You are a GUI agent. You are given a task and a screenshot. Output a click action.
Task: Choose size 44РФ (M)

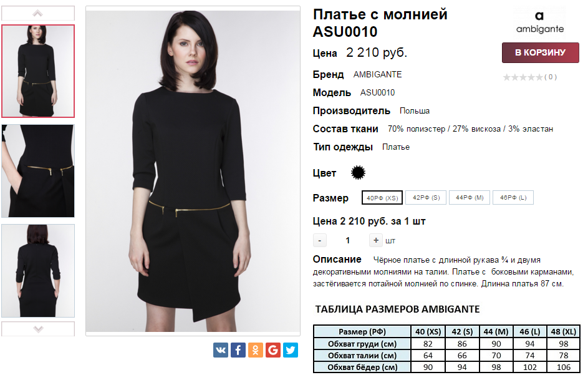[x=470, y=197]
